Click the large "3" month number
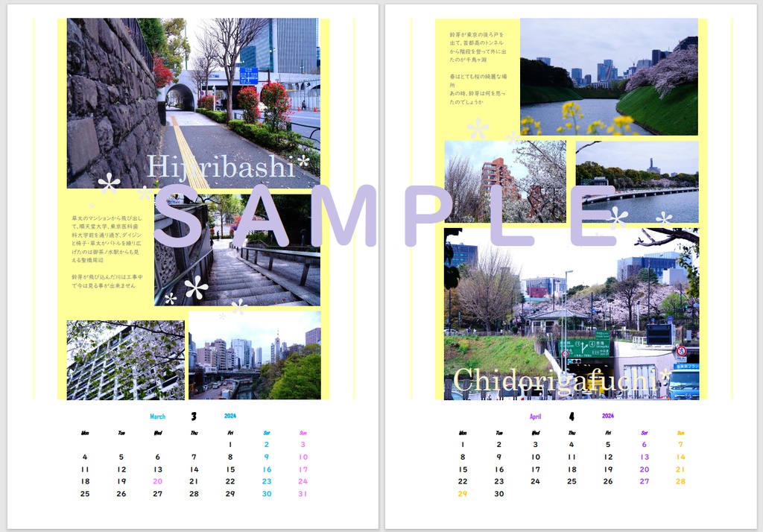The image size is (763, 532). click(194, 417)
